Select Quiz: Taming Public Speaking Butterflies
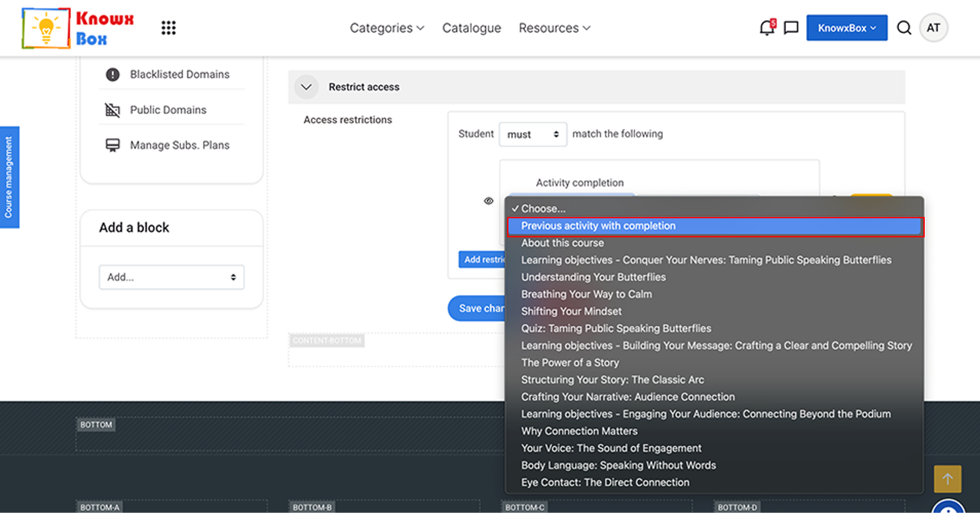This screenshot has height=513, width=980. pos(714,328)
